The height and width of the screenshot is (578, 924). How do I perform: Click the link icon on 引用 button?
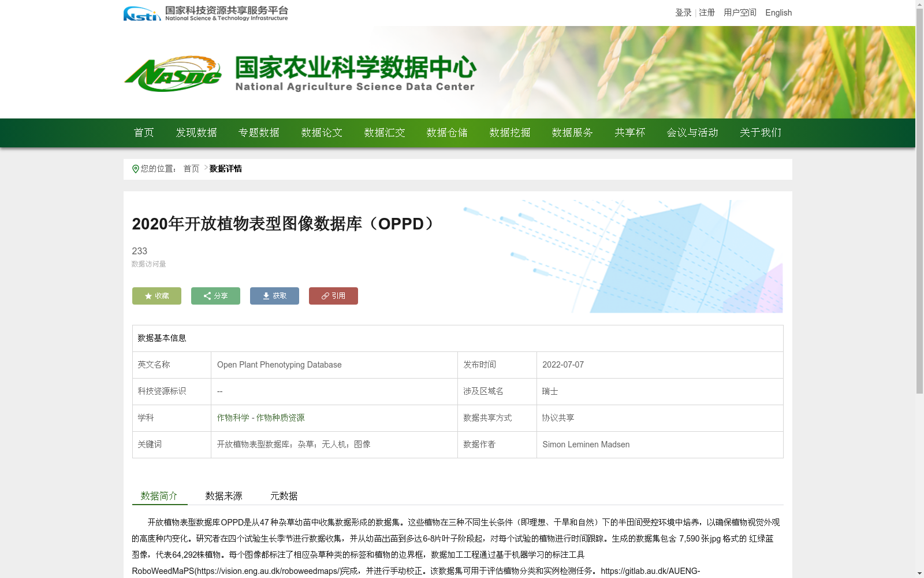tap(325, 296)
